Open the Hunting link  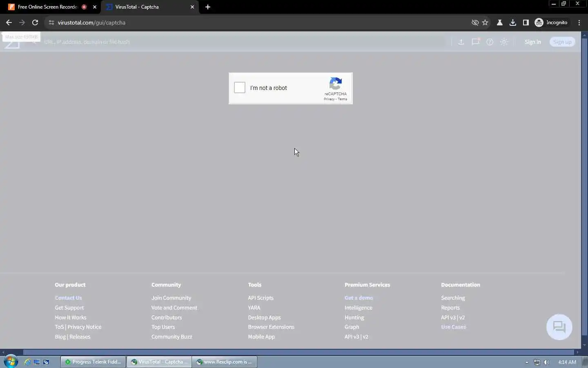point(354,318)
